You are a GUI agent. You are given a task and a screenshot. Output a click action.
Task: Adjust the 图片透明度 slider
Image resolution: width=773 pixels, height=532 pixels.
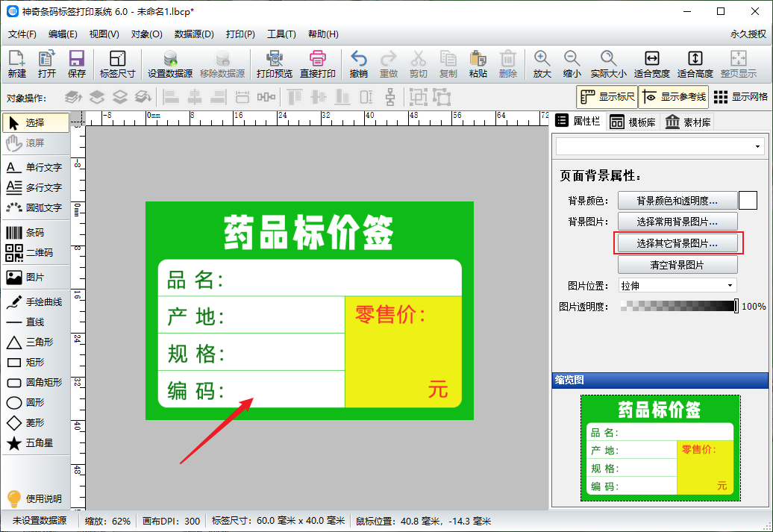click(x=678, y=306)
